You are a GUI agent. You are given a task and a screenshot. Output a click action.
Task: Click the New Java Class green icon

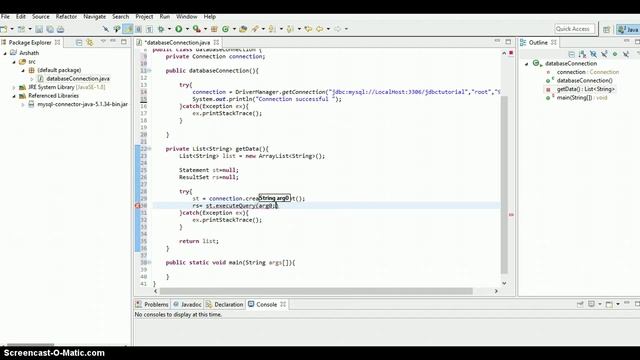coord(225,29)
